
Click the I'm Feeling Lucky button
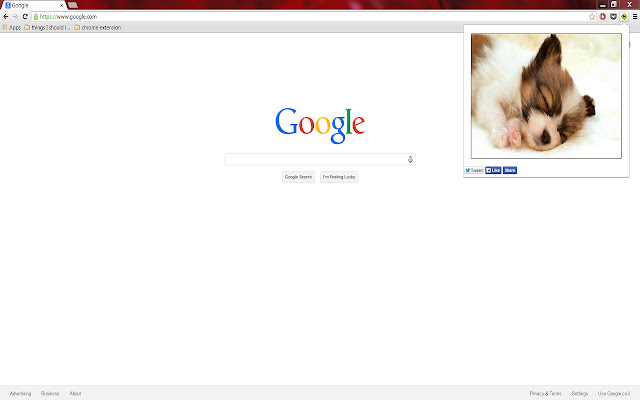(339, 177)
